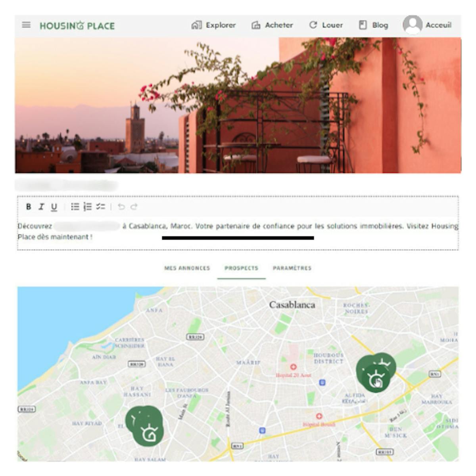Open the hamburger menu icon

[x=26, y=25]
